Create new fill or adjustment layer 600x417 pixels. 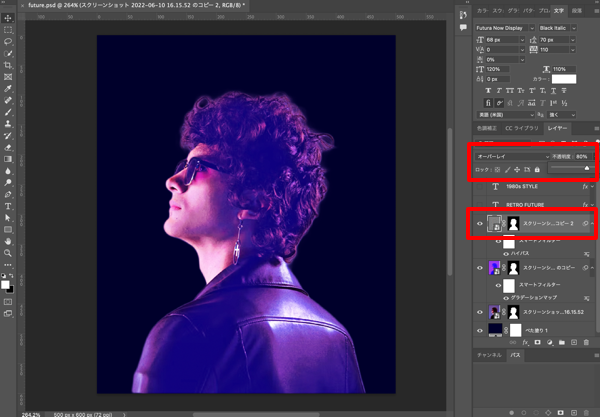point(549,342)
